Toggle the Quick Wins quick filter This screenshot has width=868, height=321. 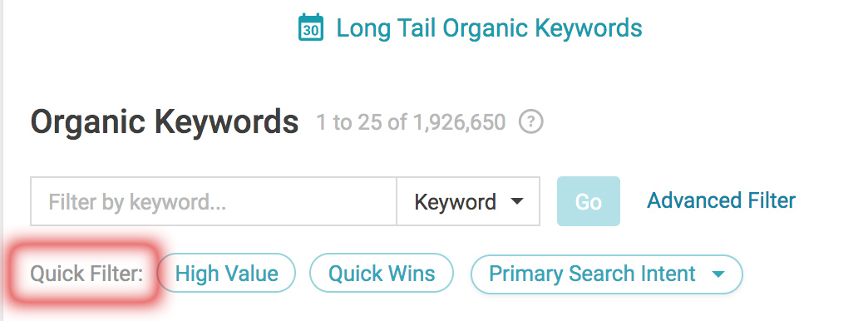pyautogui.click(x=382, y=274)
